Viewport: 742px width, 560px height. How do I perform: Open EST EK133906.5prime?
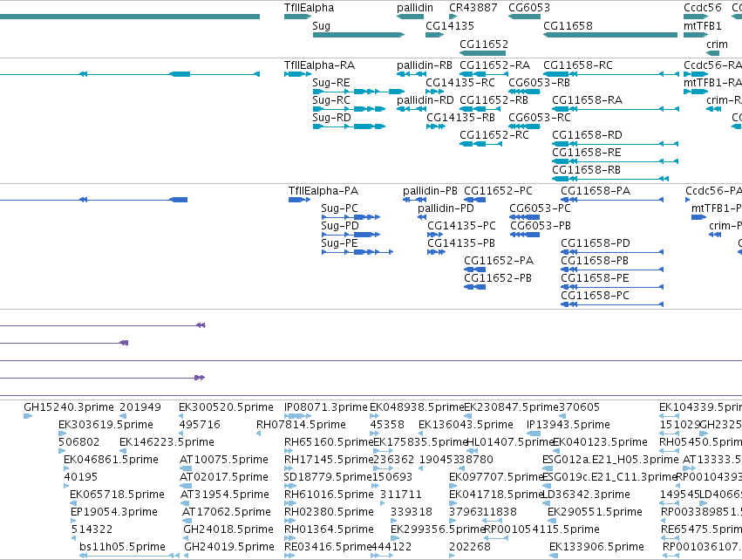[596, 547]
